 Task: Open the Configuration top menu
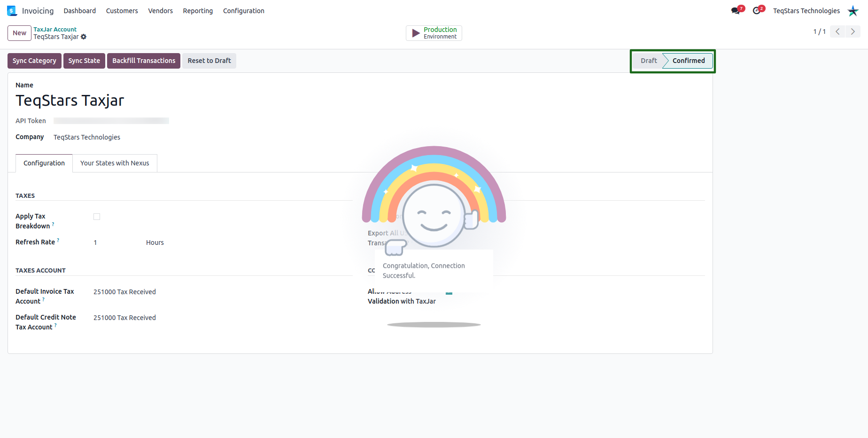pyautogui.click(x=244, y=11)
